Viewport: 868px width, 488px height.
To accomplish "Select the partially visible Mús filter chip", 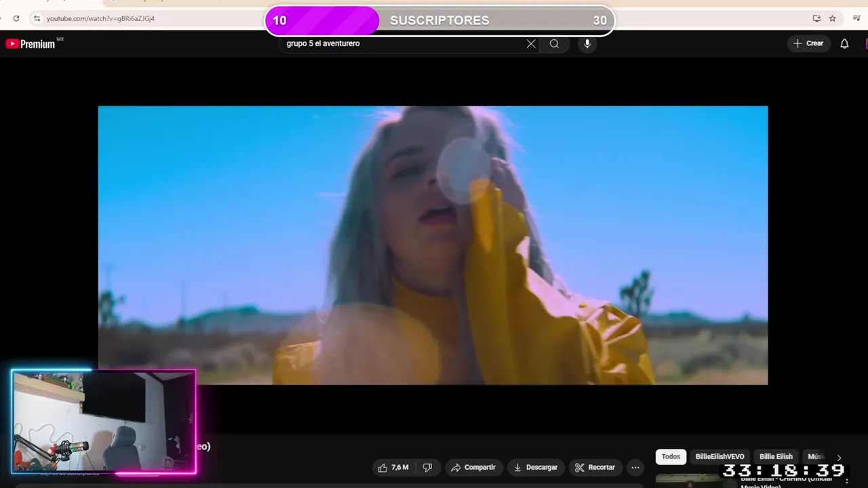I will (815, 457).
